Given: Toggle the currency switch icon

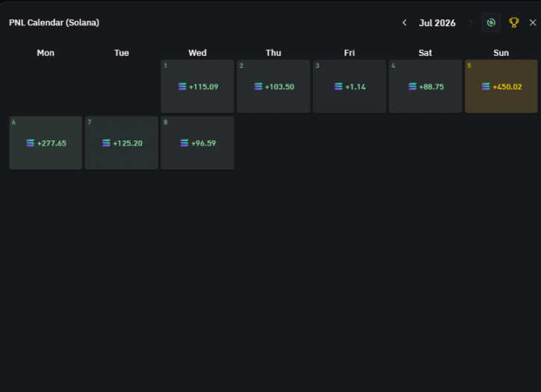Looking at the screenshot, I should [x=491, y=22].
